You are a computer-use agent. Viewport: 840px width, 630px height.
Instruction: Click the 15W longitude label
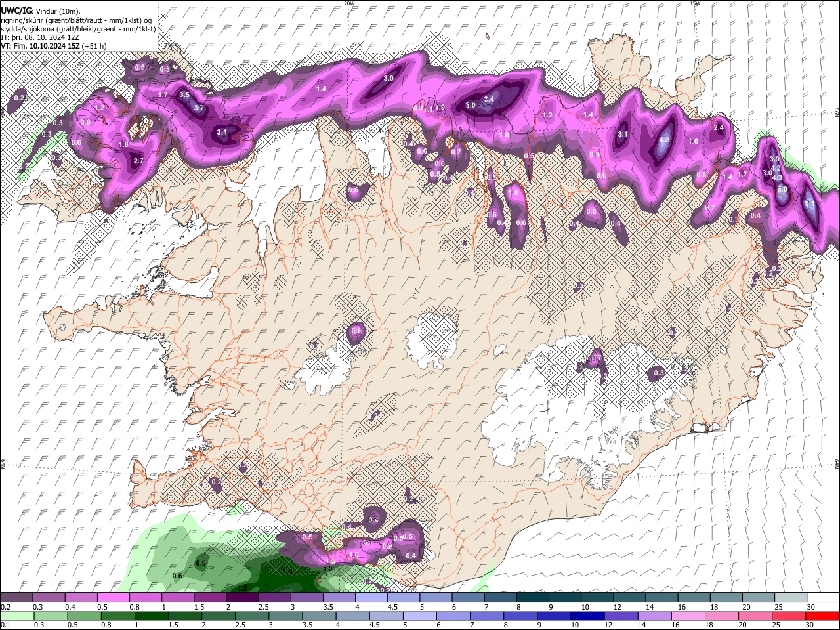coord(695,3)
